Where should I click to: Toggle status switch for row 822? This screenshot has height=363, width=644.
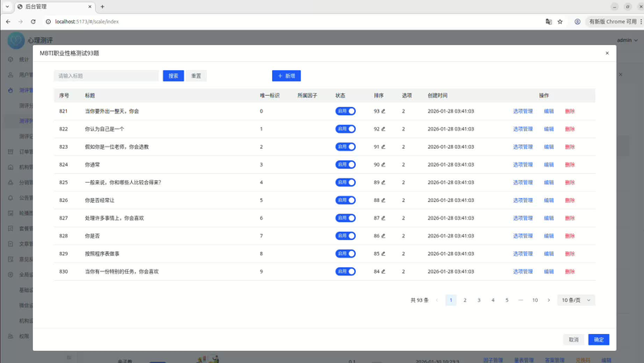(345, 129)
